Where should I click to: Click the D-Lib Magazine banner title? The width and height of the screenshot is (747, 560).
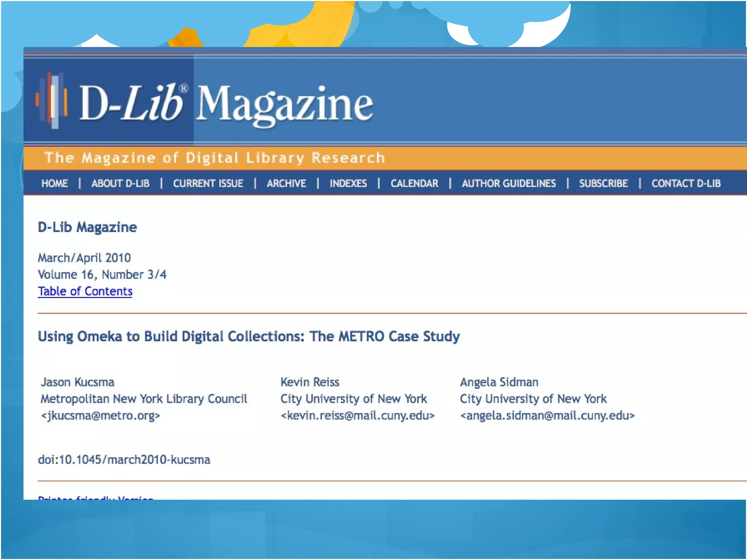[x=226, y=104]
